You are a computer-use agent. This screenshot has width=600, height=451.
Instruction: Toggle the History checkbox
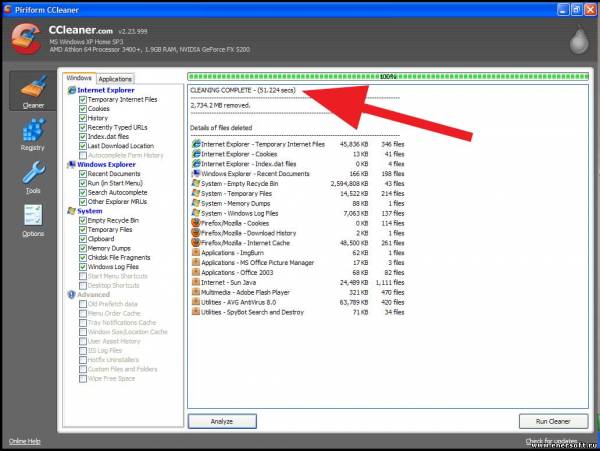tap(83, 118)
